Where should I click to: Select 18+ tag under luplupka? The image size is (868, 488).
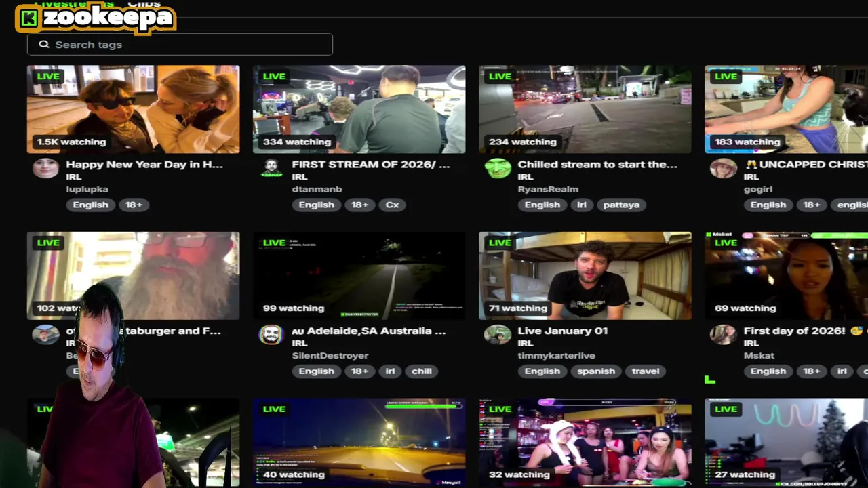point(134,205)
